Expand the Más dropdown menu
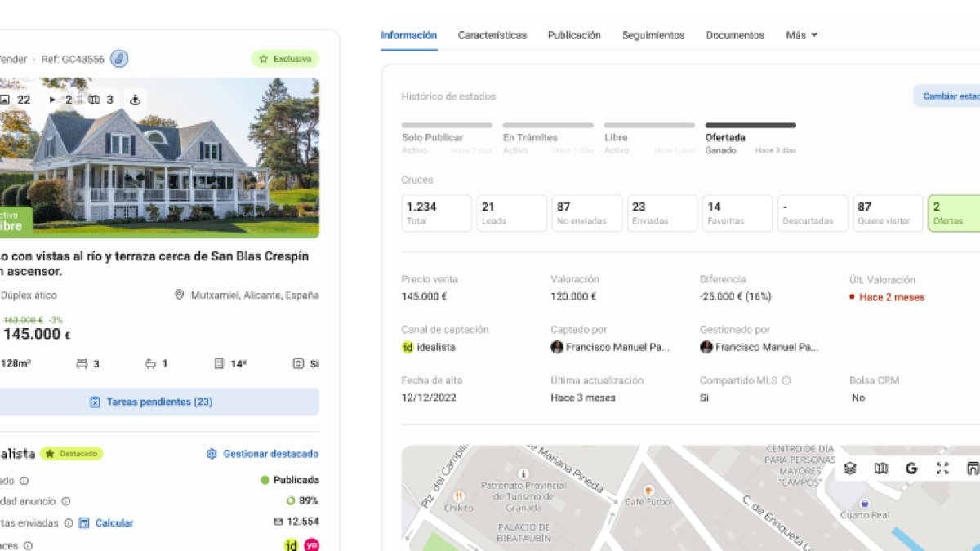 [x=801, y=35]
